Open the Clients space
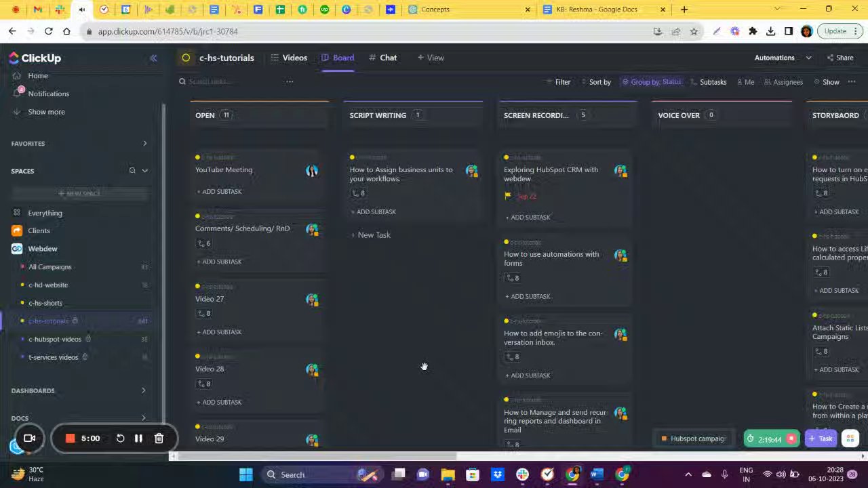 (39, 230)
